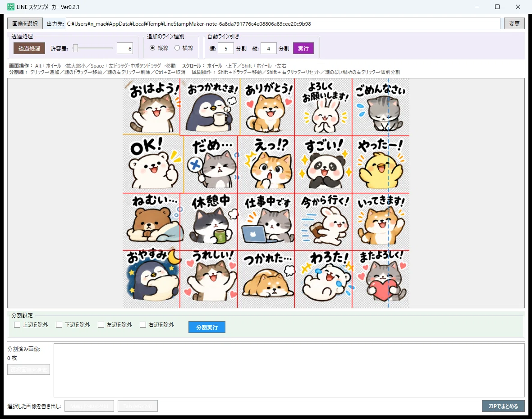Click the output path text field
Image resolution: width=532 pixels, height=419 pixels.
tap(283, 24)
